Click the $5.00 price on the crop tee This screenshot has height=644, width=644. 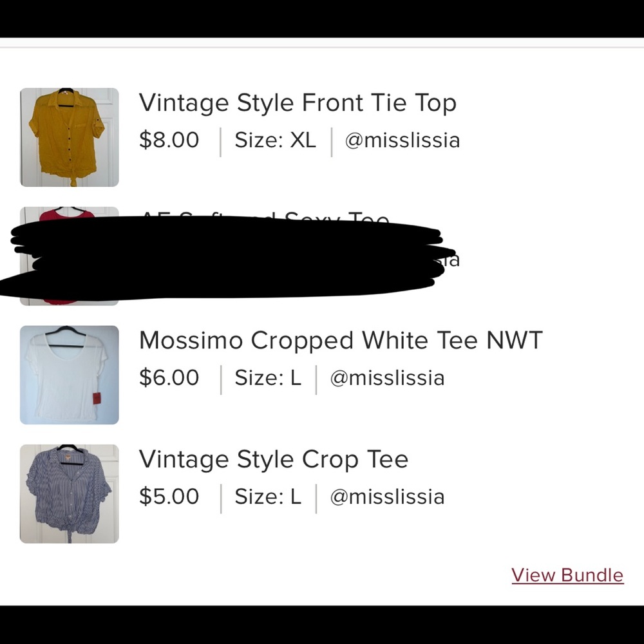169,497
